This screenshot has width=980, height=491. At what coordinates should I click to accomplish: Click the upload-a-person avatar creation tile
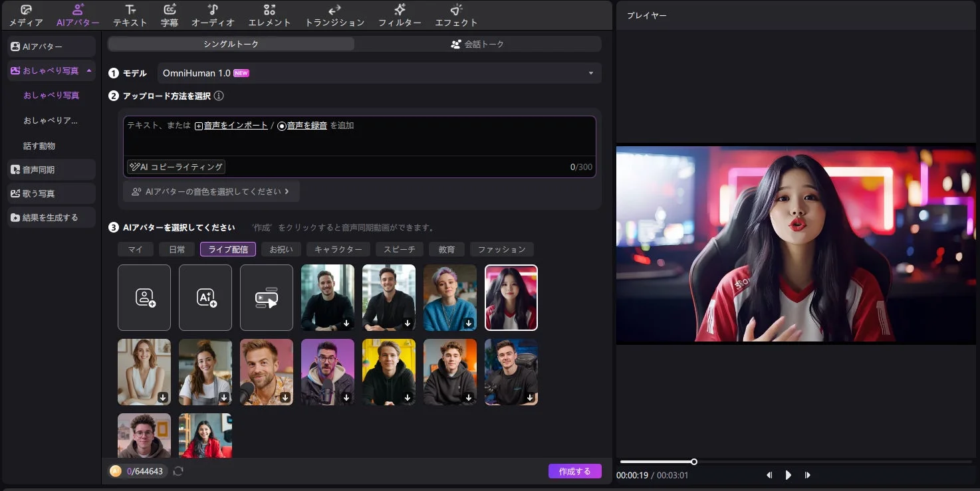click(x=144, y=297)
